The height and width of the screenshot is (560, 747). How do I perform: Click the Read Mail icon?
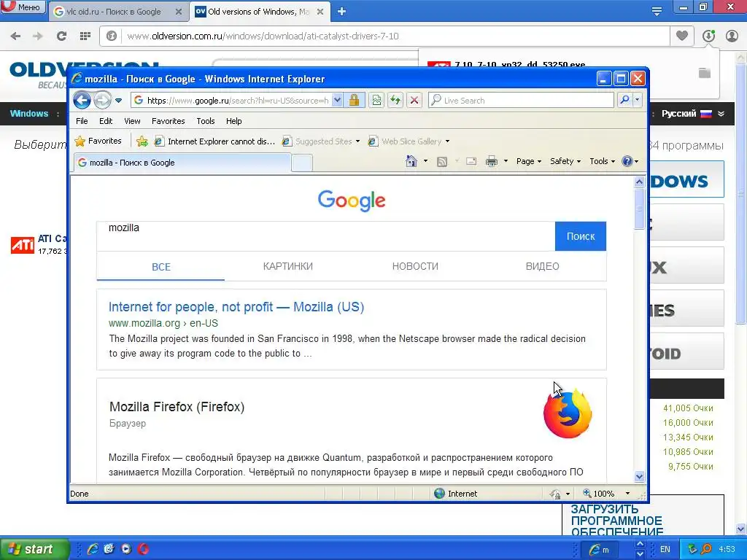[x=471, y=161]
